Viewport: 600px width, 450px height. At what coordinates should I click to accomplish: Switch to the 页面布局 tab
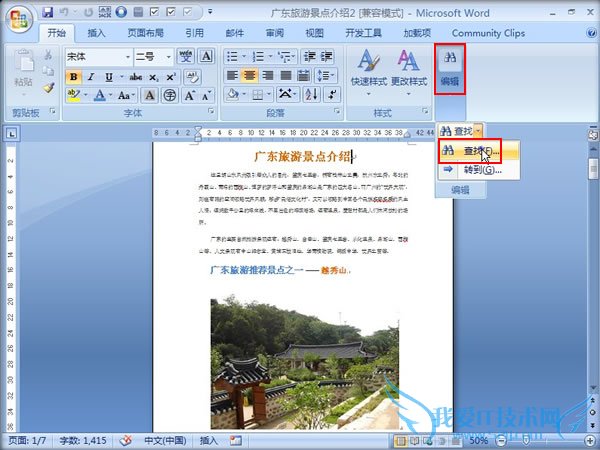point(145,33)
